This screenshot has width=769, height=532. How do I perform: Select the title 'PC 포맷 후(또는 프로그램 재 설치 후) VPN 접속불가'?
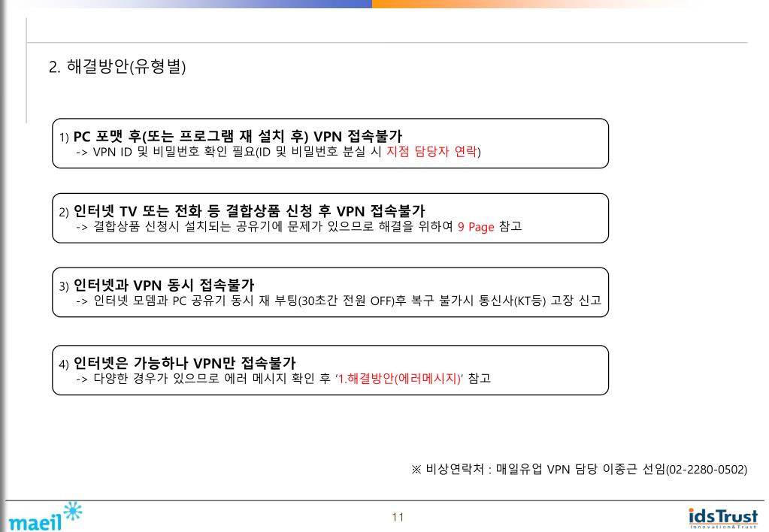click(x=238, y=136)
